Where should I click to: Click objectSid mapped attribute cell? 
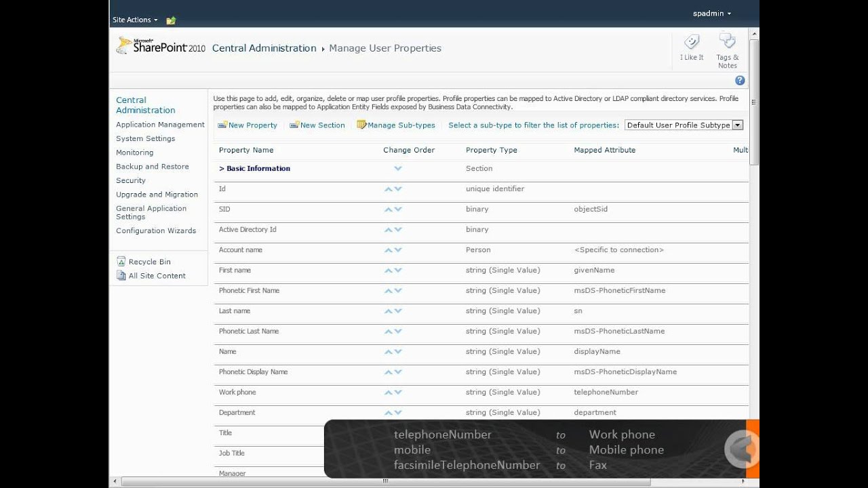tap(591, 209)
